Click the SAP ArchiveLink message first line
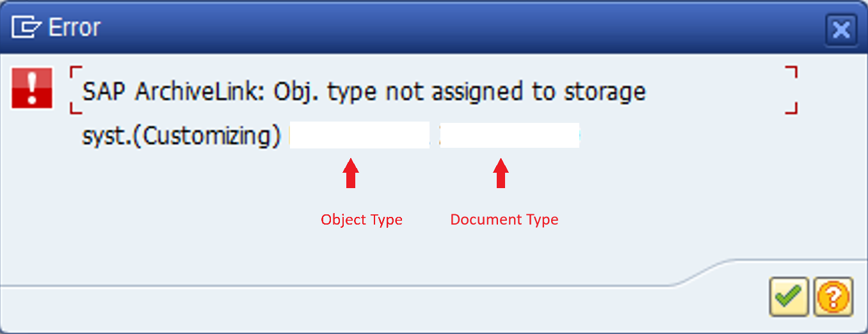This screenshot has width=868, height=334. point(364,91)
